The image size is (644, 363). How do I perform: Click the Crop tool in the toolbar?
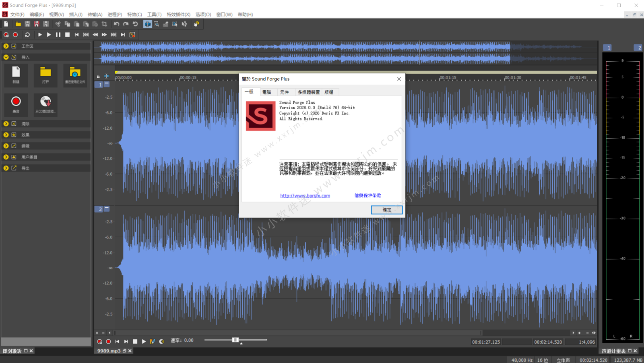(x=105, y=24)
